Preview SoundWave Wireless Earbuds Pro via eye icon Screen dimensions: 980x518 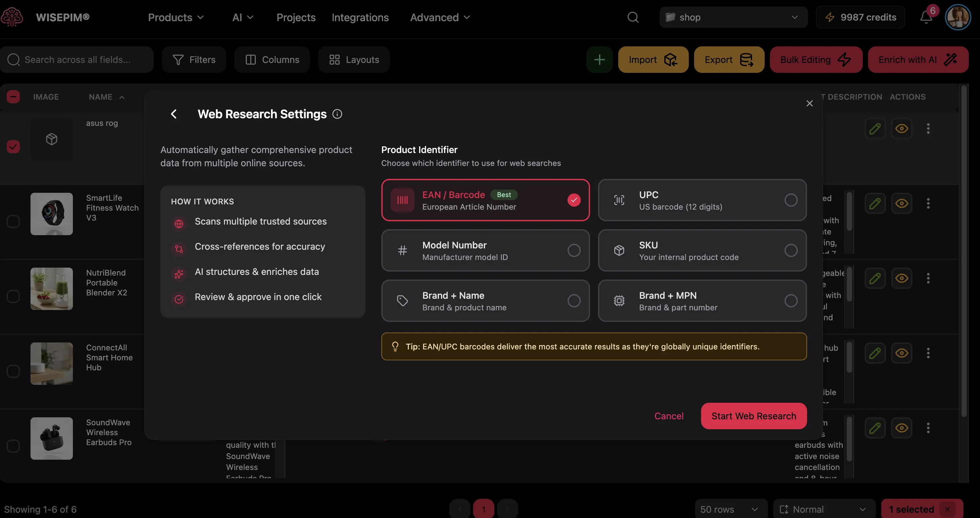(x=901, y=428)
